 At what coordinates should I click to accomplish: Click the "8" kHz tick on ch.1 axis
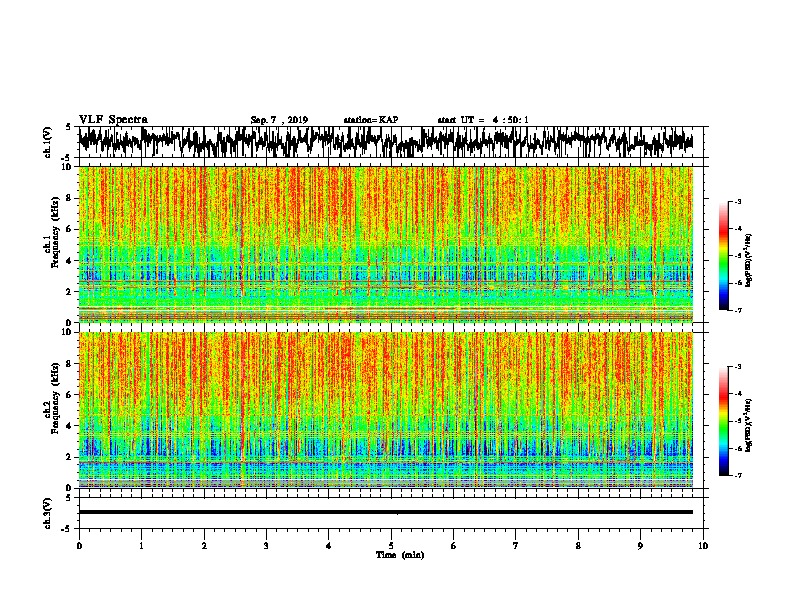coord(69,198)
